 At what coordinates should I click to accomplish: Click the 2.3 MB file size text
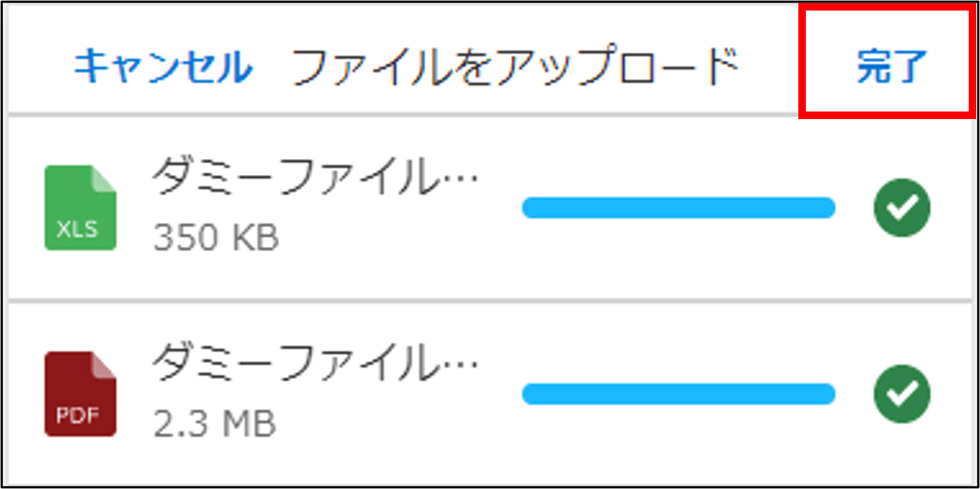(x=214, y=424)
